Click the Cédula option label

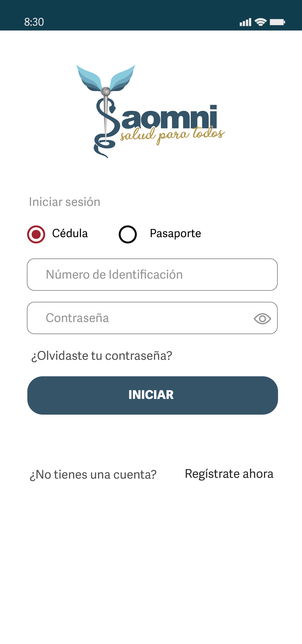70,234
